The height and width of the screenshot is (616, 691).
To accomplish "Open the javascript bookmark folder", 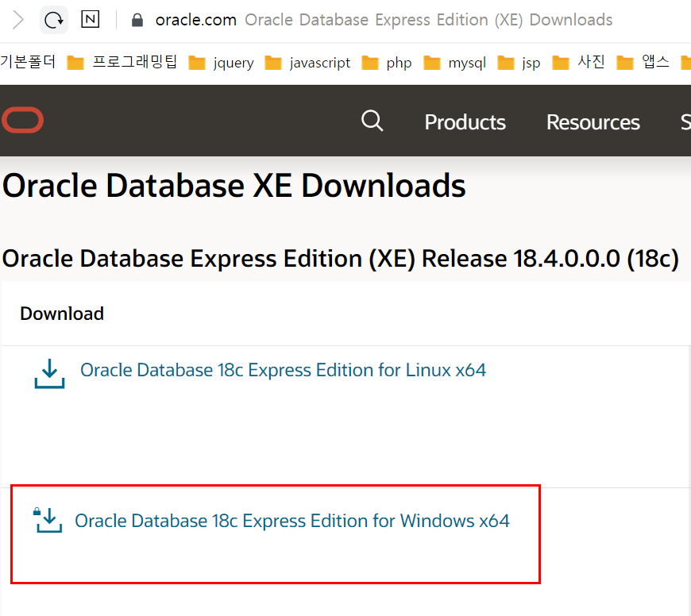I will [307, 63].
